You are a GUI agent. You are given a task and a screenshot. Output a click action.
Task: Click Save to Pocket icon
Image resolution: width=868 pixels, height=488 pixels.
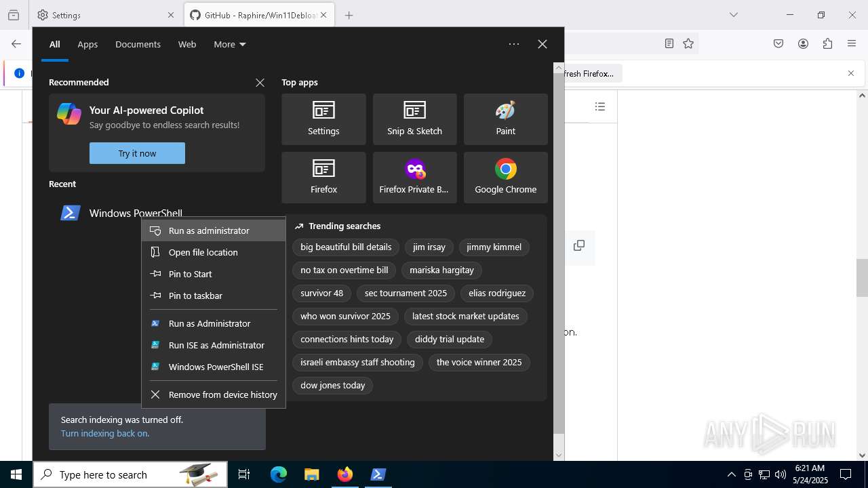(778, 43)
